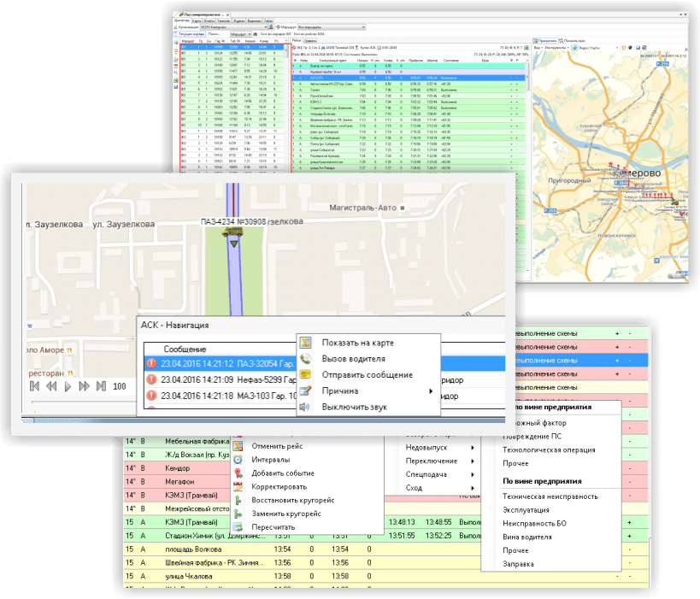Click the save (floppy) icon in the map toolbar
The image size is (700, 599).
(x=638, y=48)
